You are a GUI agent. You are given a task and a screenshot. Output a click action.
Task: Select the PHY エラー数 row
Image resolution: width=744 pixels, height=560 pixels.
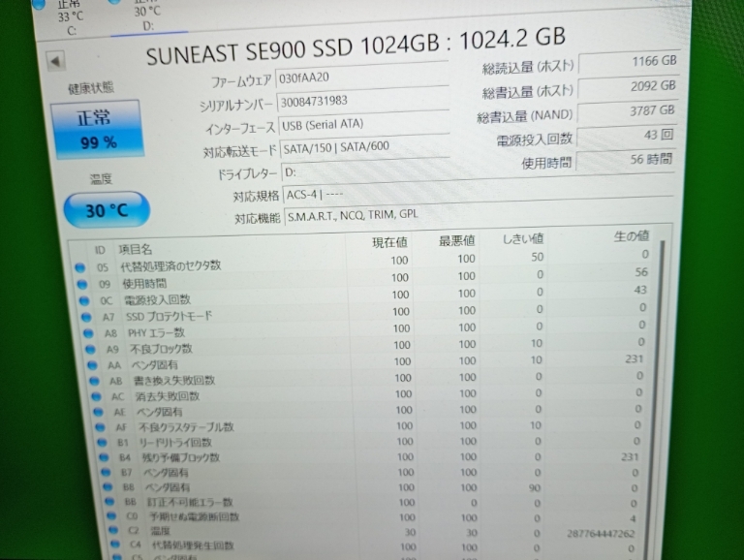(367, 328)
